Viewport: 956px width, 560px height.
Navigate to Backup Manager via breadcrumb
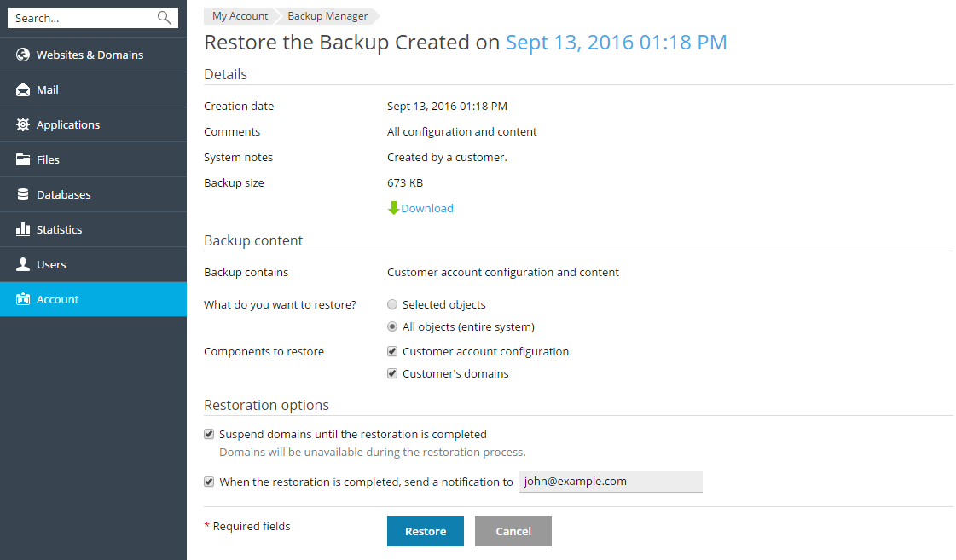pos(327,15)
